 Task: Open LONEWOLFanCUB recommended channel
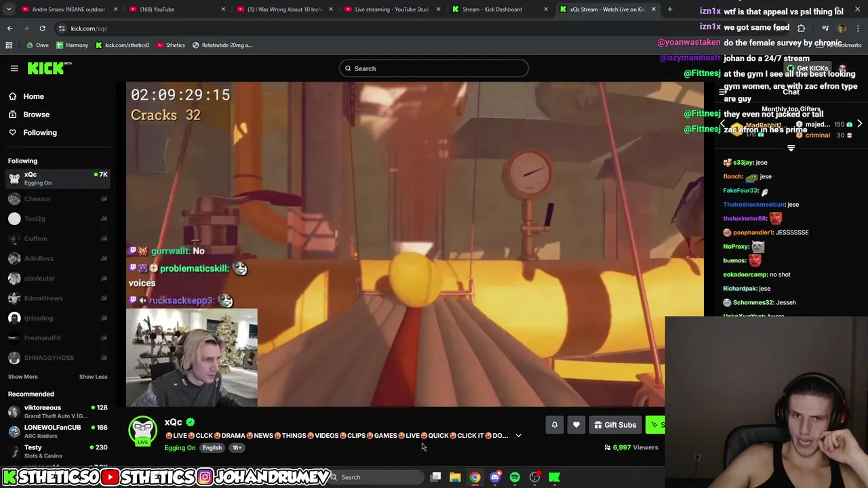pos(58,431)
